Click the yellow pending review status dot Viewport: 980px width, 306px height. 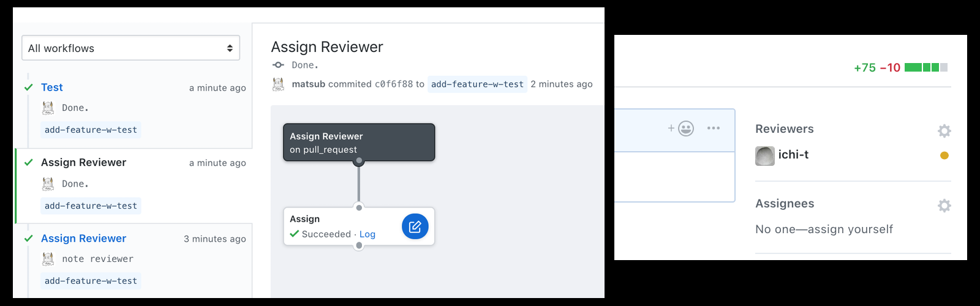tap(944, 155)
